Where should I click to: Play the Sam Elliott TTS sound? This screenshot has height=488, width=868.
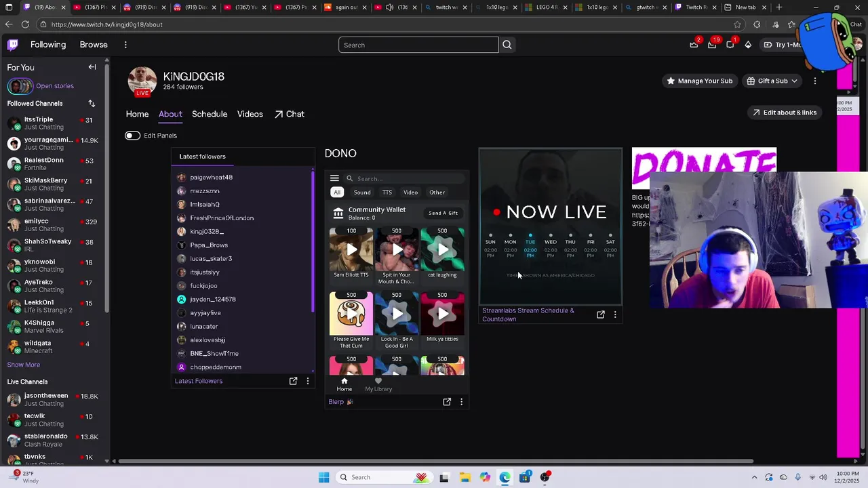pyautogui.click(x=351, y=249)
